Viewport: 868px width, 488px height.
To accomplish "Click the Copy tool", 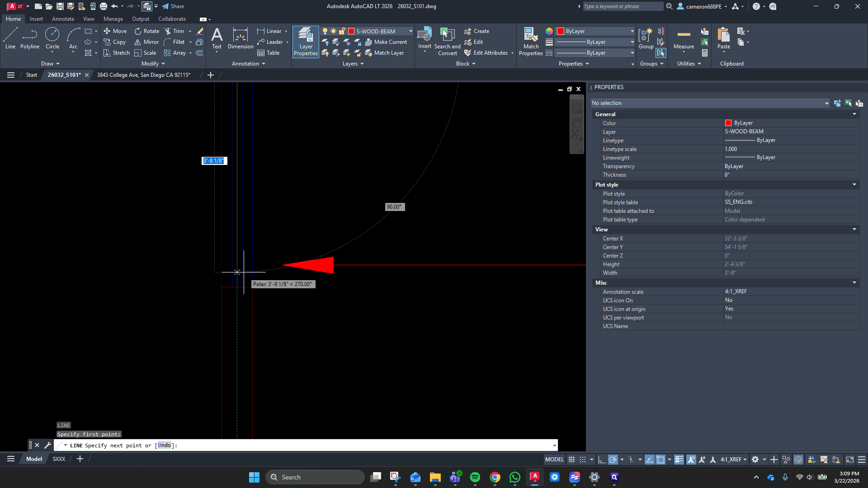I will coord(115,42).
